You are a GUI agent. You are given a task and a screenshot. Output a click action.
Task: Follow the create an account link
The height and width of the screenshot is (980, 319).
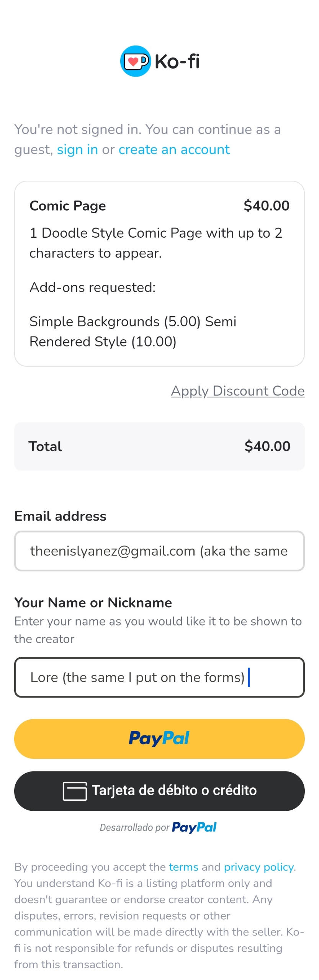coord(174,150)
